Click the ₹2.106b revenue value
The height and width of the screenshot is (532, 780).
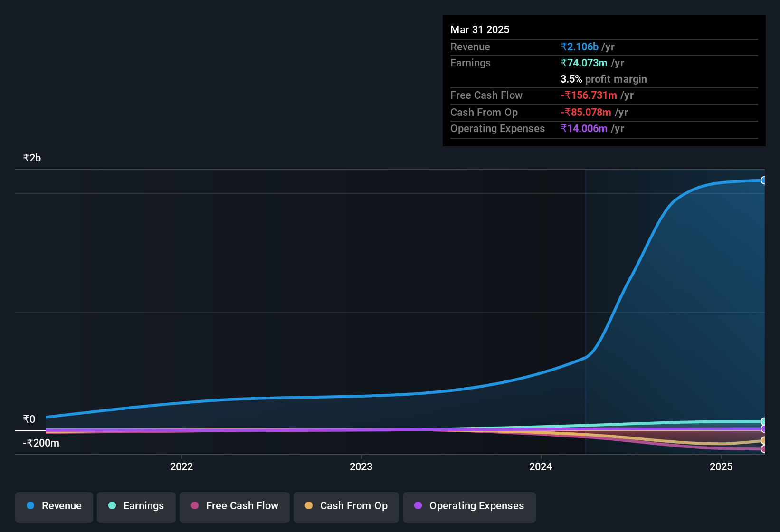[580, 47]
